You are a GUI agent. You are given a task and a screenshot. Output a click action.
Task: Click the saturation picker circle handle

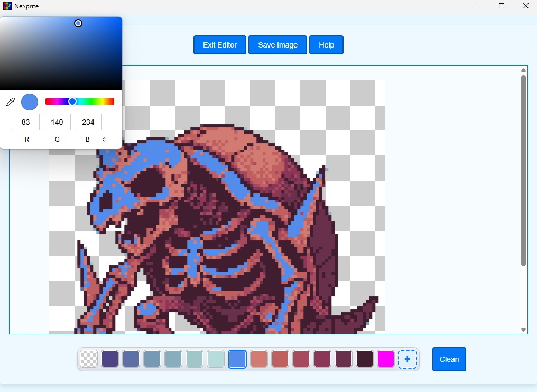(78, 23)
